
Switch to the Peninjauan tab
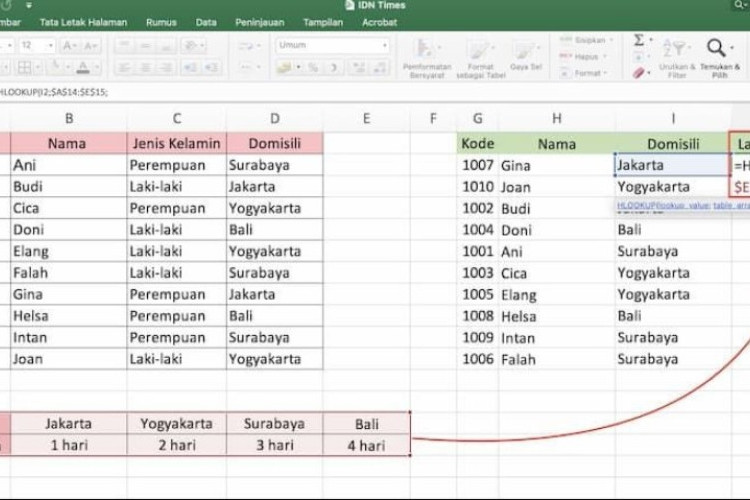point(260,22)
